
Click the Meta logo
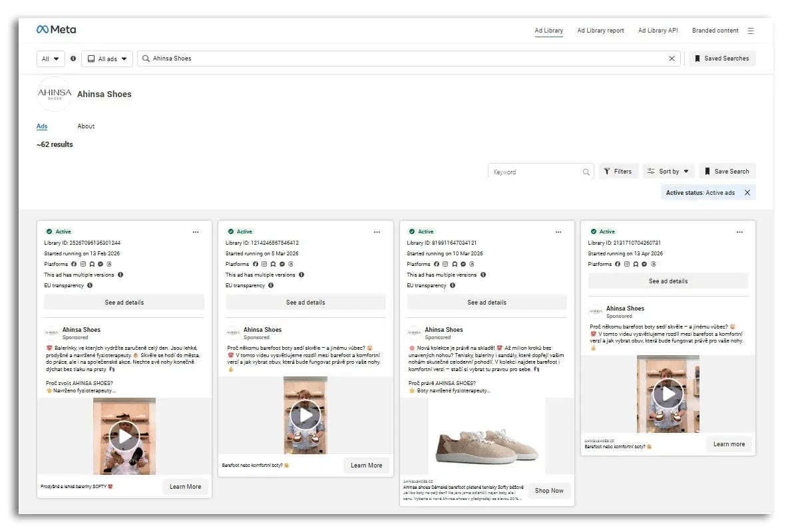click(56, 29)
